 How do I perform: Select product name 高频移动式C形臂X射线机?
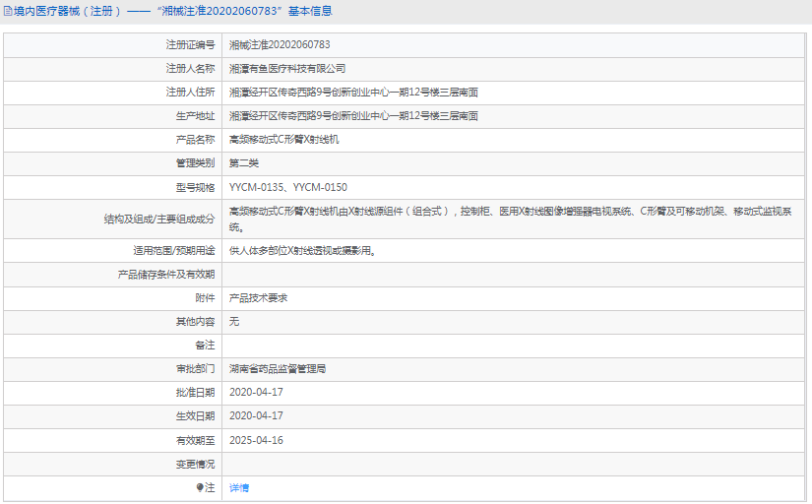(284, 140)
